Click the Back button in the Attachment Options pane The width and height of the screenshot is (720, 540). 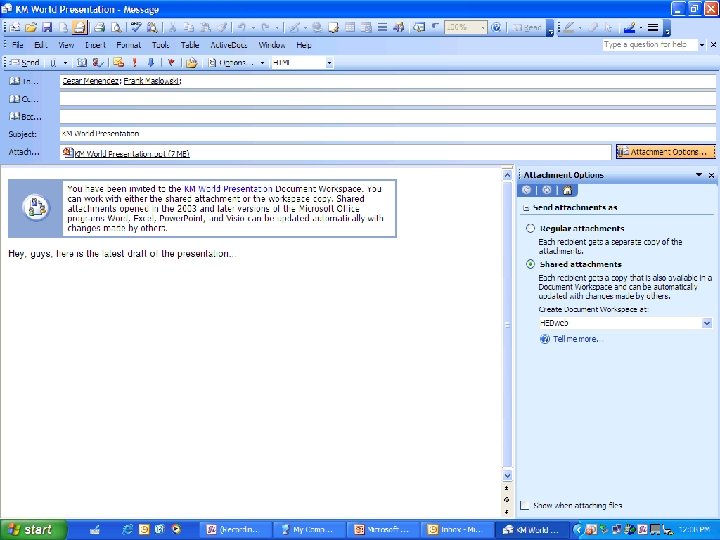pyautogui.click(x=527, y=190)
